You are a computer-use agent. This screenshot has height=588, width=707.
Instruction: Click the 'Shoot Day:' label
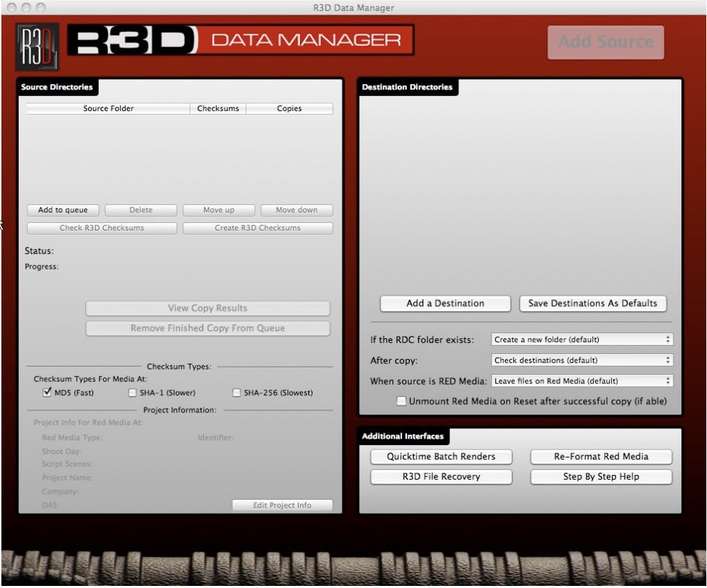coord(61,451)
